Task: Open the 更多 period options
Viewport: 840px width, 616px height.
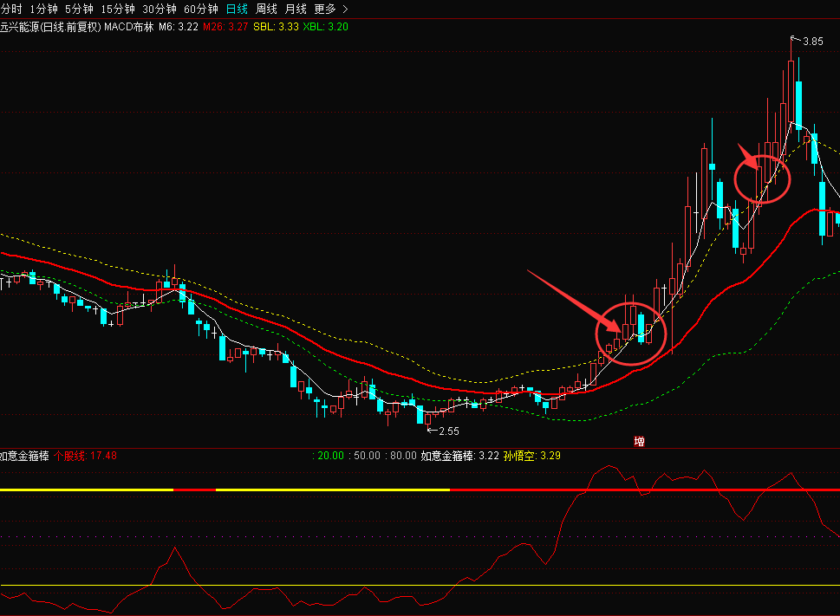Action: (x=325, y=10)
